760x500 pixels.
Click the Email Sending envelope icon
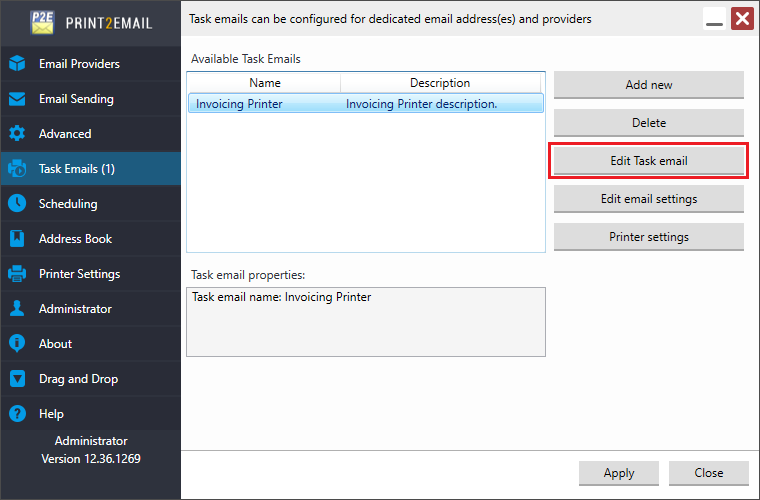tap(17, 99)
